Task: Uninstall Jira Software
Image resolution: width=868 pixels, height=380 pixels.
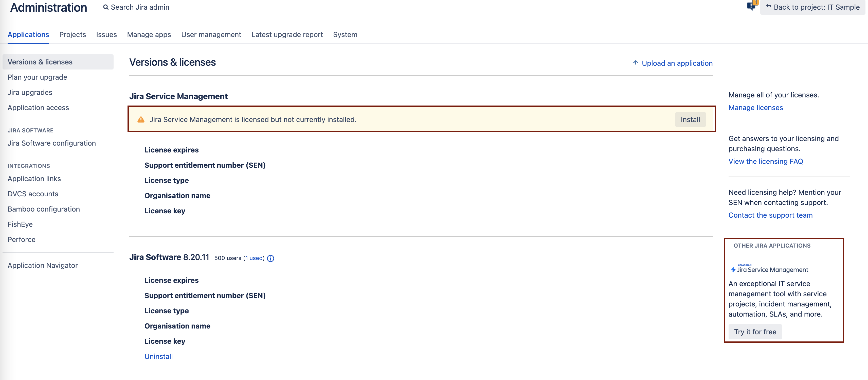Action: (158, 356)
